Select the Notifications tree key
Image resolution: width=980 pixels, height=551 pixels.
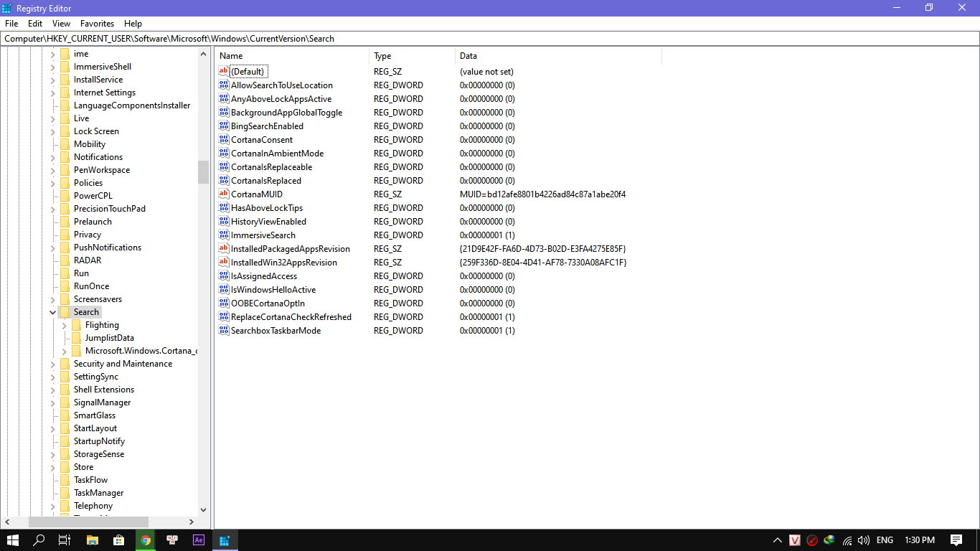(x=98, y=157)
